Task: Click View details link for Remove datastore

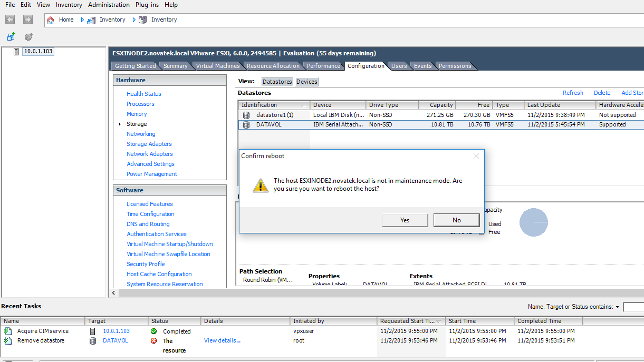Action: (222, 340)
